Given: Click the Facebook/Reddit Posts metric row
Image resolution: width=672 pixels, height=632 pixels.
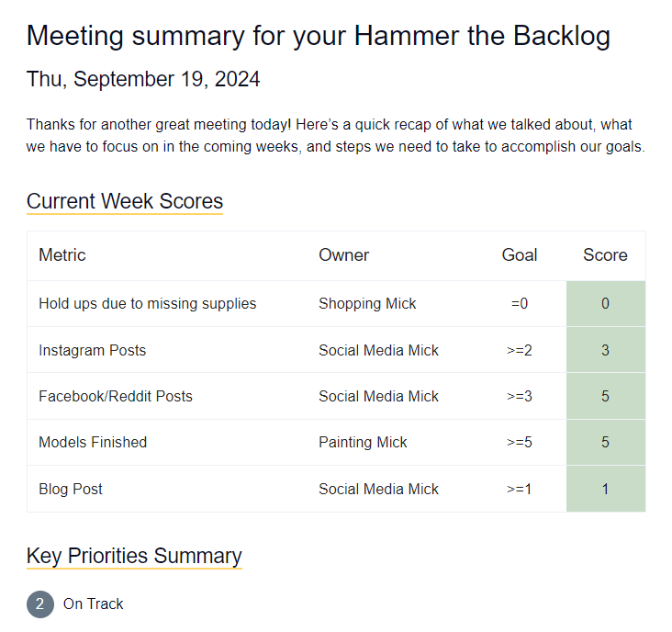Looking at the screenshot, I should pos(116,396).
